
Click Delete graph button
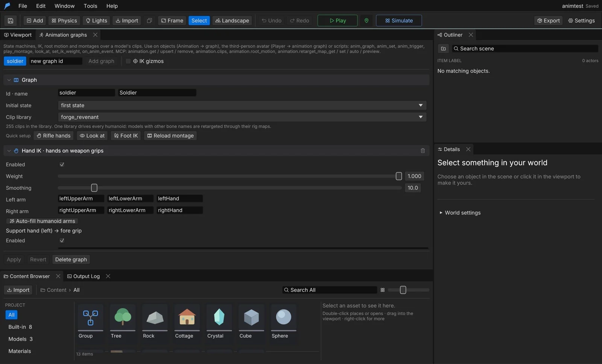click(71, 259)
